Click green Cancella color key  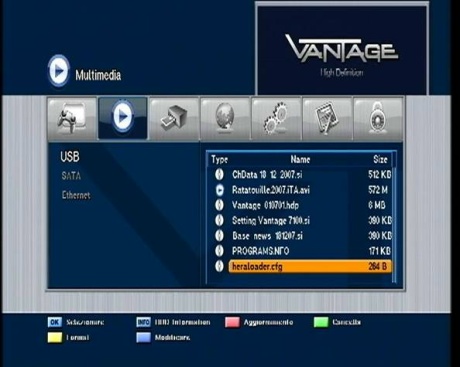click(x=321, y=322)
